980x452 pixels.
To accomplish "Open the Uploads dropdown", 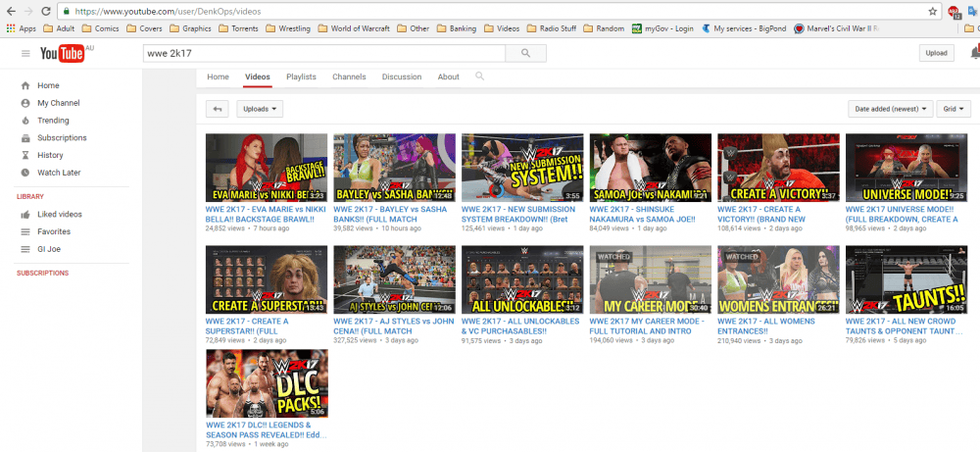I will 260,109.
